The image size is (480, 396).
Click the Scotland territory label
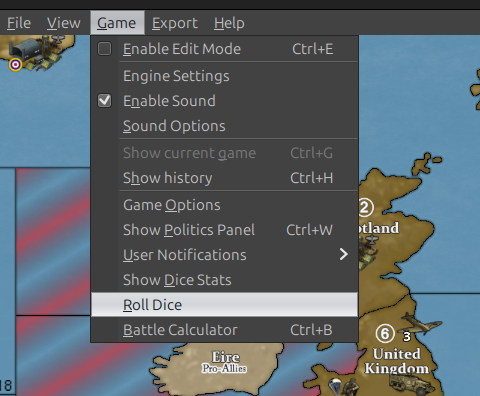click(379, 228)
